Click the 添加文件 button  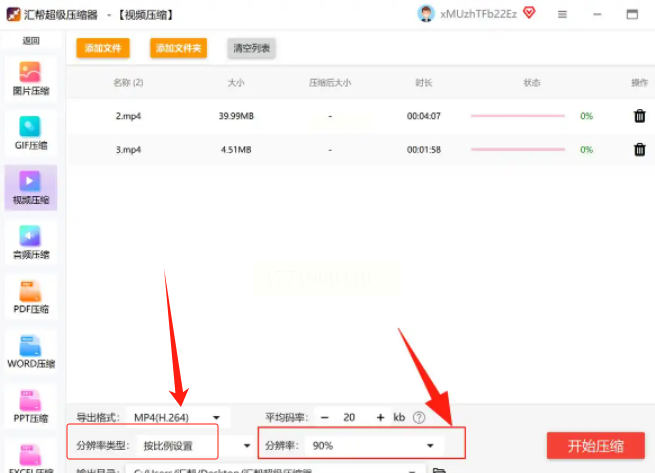coord(103,48)
